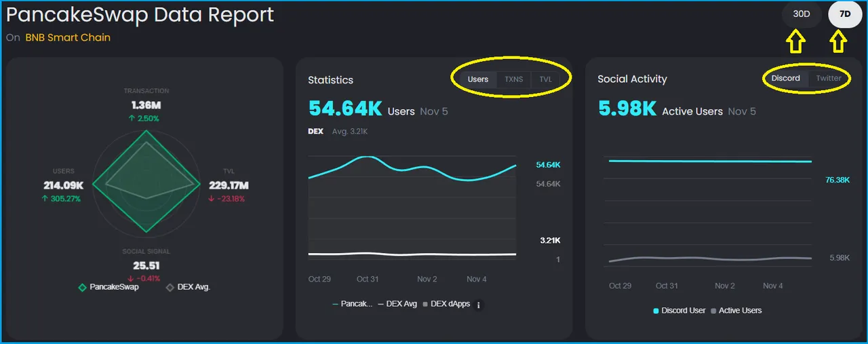Viewport: 868px width, 344px height.
Task: Toggle the DEX Avg. radar legend
Action: (x=188, y=287)
